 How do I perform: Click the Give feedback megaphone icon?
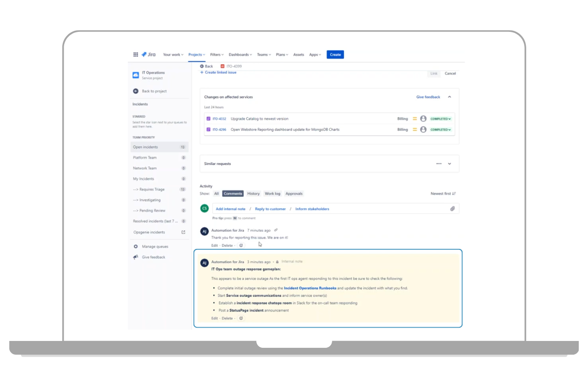point(136,257)
